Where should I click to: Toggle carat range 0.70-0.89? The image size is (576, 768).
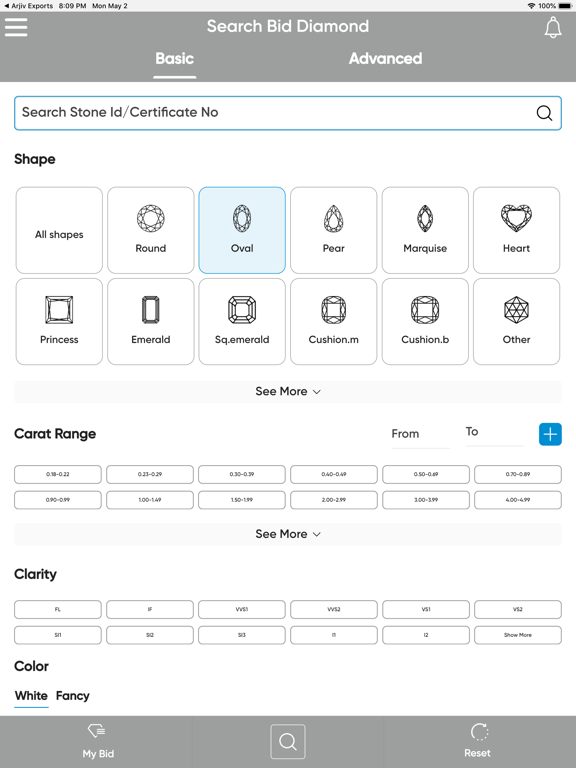click(x=518, y=475)
